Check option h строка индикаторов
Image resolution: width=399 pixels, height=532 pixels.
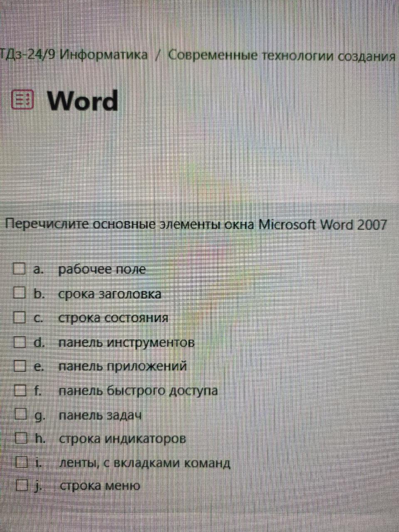click(x=21, y=438)
